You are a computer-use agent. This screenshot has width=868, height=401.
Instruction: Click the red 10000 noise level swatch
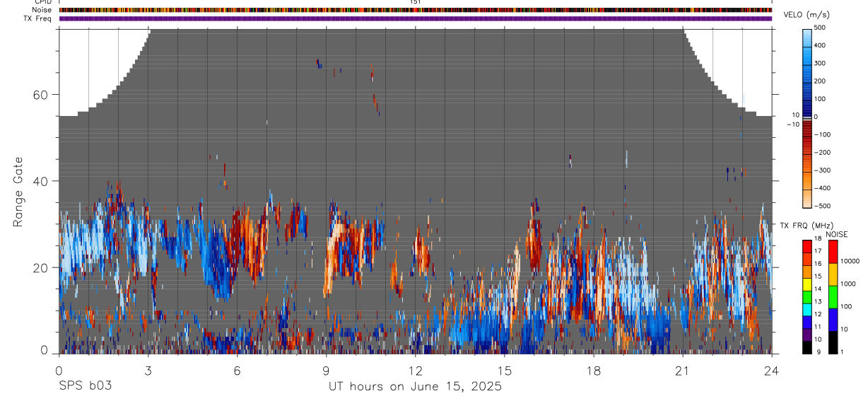[x=833, y=252]
